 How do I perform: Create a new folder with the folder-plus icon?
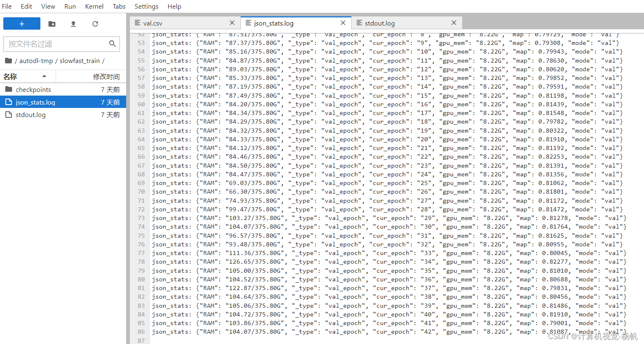point(52,24)
